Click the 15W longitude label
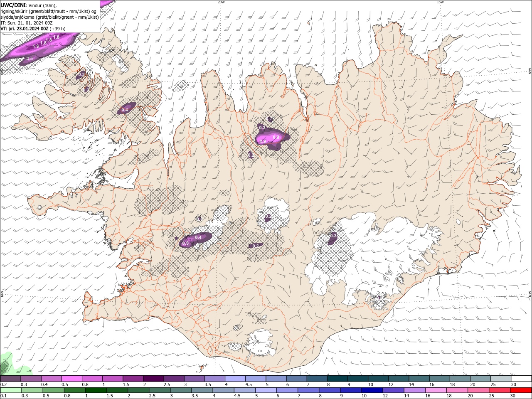Image resolution: width=532 pixels, height=399 pixels. click(440, 2)
